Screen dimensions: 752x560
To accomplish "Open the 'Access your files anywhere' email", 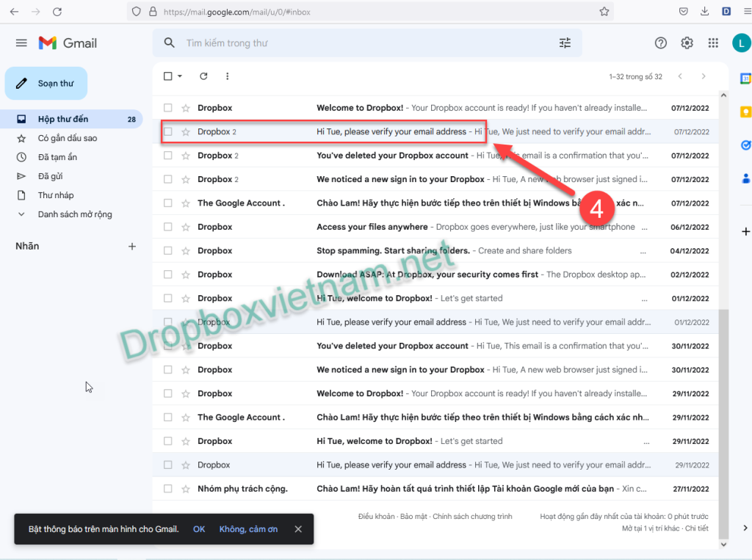I will click(x=435, y=227).
